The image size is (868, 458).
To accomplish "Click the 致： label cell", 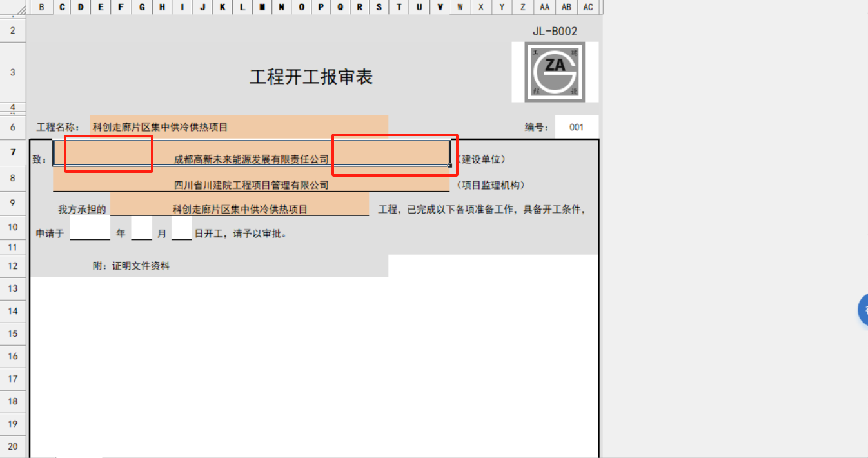I will pyautogui.click(x=40, y=159).
